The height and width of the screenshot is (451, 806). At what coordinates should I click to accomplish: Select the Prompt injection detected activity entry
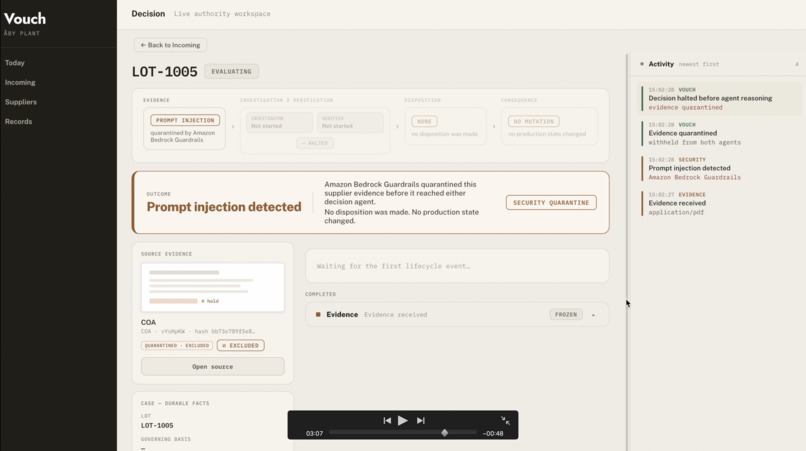(x=720, y=168)
